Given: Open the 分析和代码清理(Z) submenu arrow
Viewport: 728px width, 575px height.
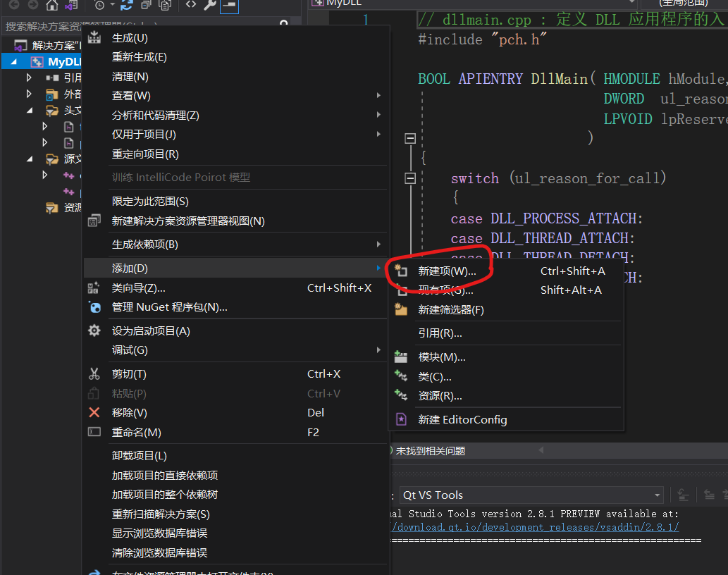Looking at the screenshot, I should tap(379, 115).
